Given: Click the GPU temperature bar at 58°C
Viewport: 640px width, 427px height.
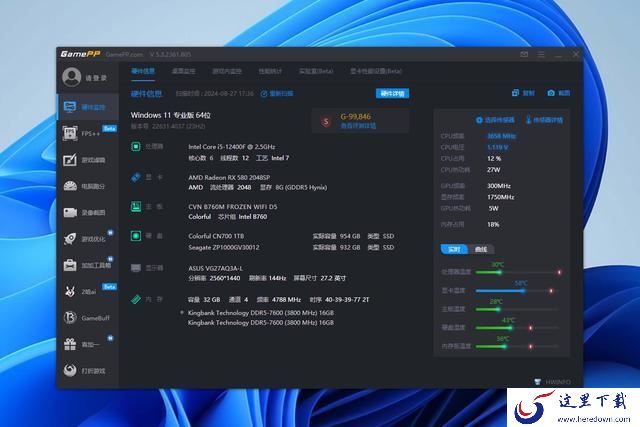Looking at the screenshot, I should (518, 291).
